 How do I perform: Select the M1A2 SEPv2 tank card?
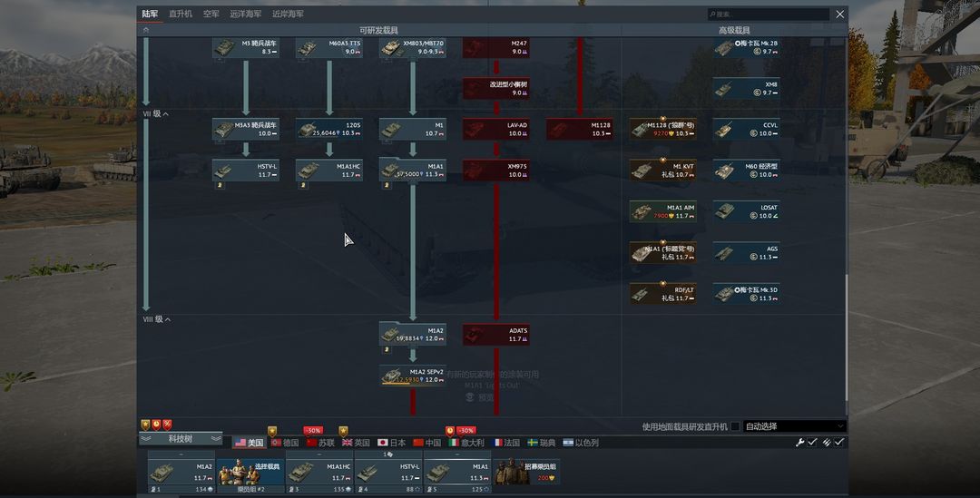pos(413,376)
